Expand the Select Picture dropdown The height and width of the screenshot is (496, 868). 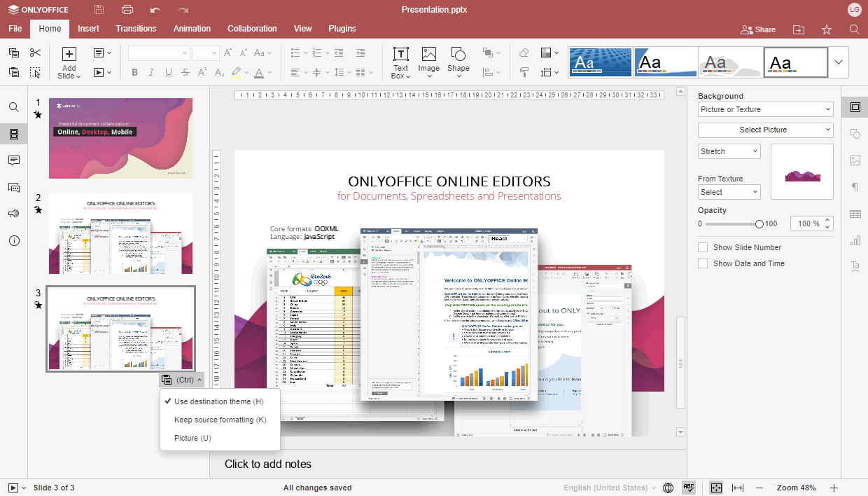[x=765, y=130]
